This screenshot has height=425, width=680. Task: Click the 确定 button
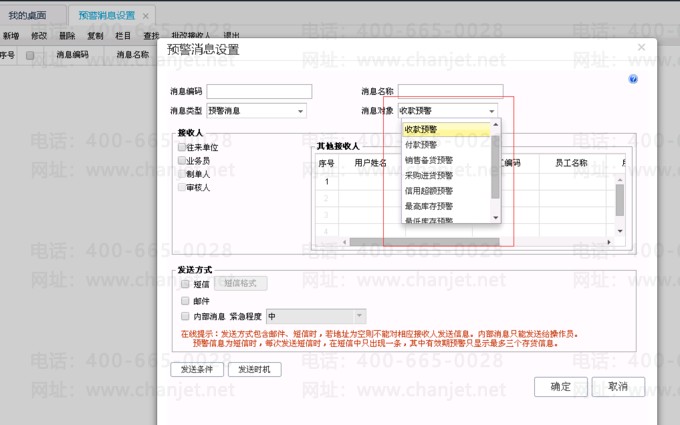[561, 386]
